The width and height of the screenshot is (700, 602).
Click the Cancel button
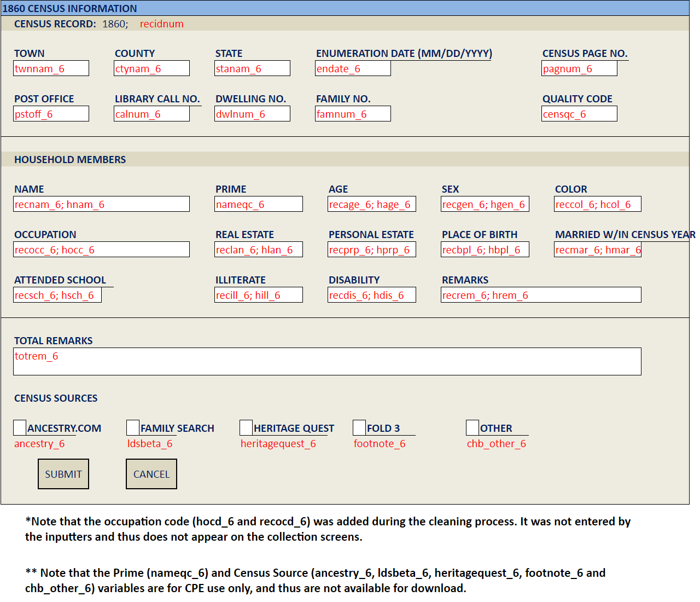point(151,474)
